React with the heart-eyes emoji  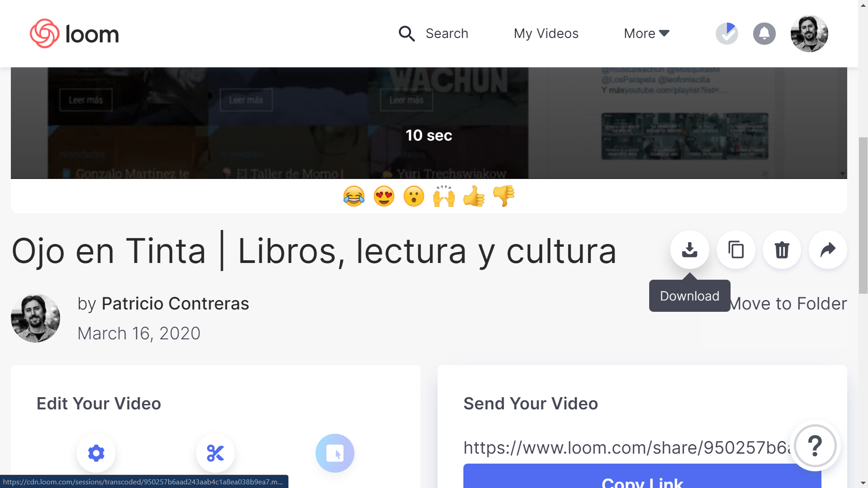point(384,197)
